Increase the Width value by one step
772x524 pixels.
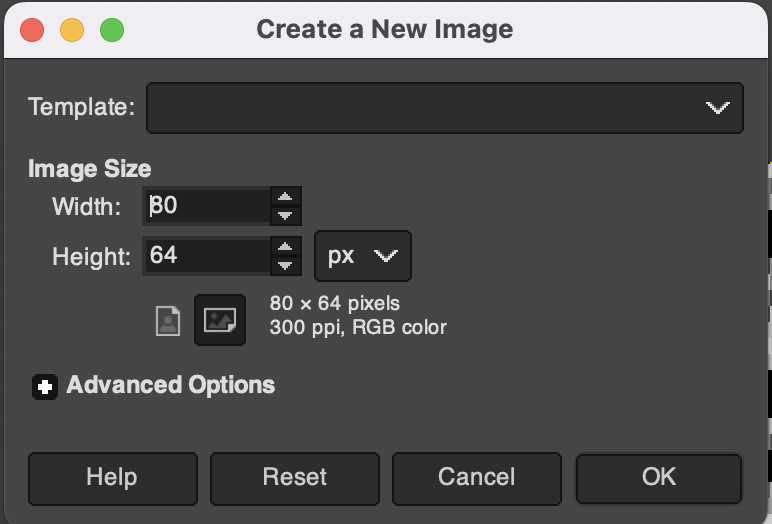(x=286, y=196)
